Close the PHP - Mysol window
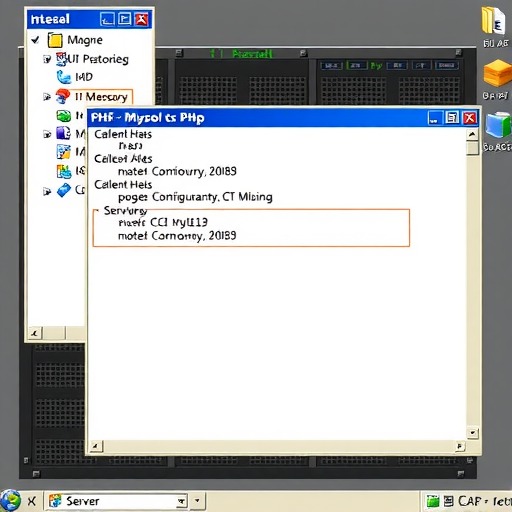Viewport: 512px width, 512px height. (470, 118)
